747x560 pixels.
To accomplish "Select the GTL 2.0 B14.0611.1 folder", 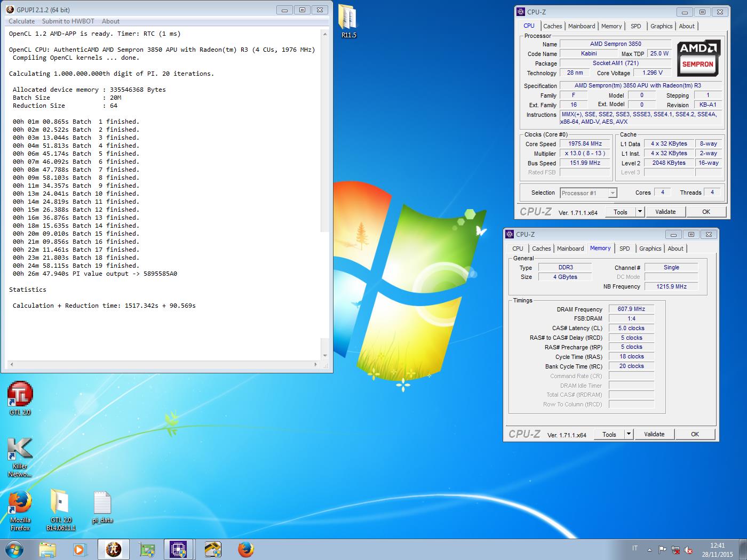I will (60, 510).
